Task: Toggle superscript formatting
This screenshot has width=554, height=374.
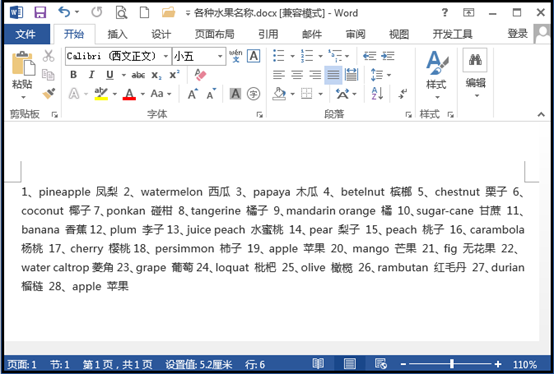Action: (174, 75)
